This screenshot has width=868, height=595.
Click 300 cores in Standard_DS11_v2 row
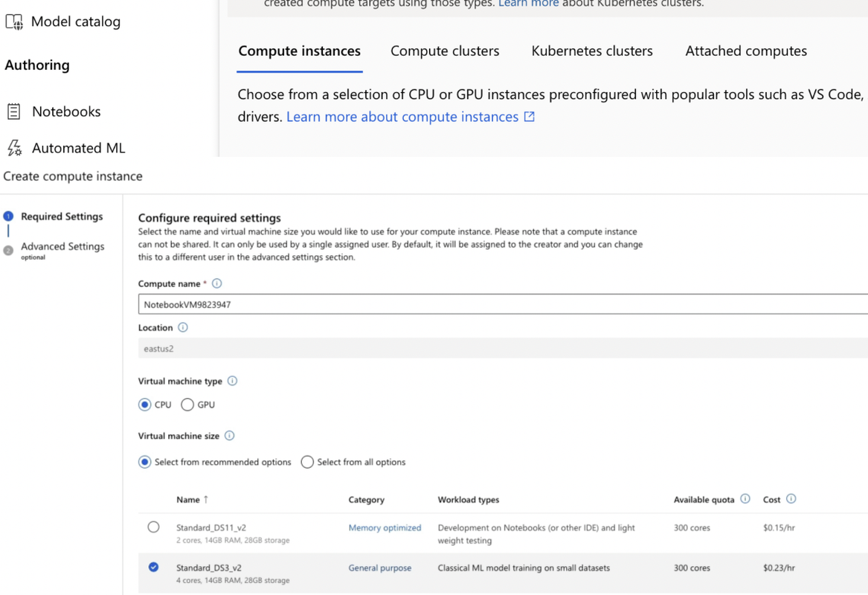(x=692, y=527)
